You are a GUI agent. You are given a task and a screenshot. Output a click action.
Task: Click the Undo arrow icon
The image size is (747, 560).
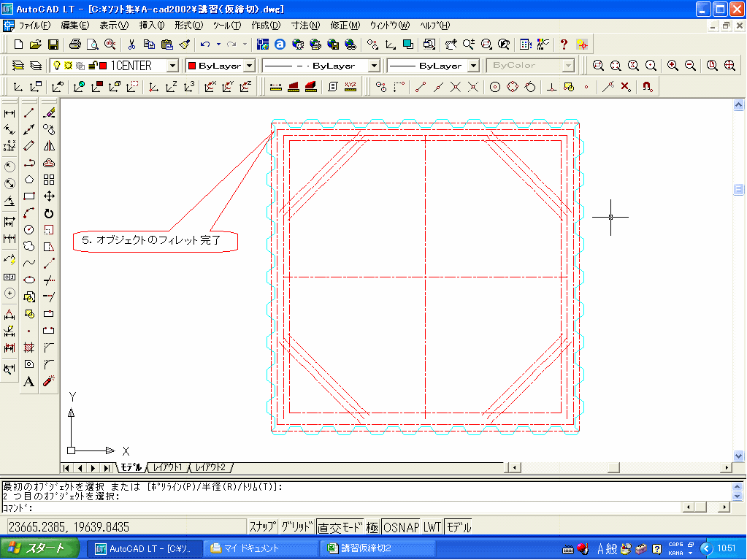point(205,45)
